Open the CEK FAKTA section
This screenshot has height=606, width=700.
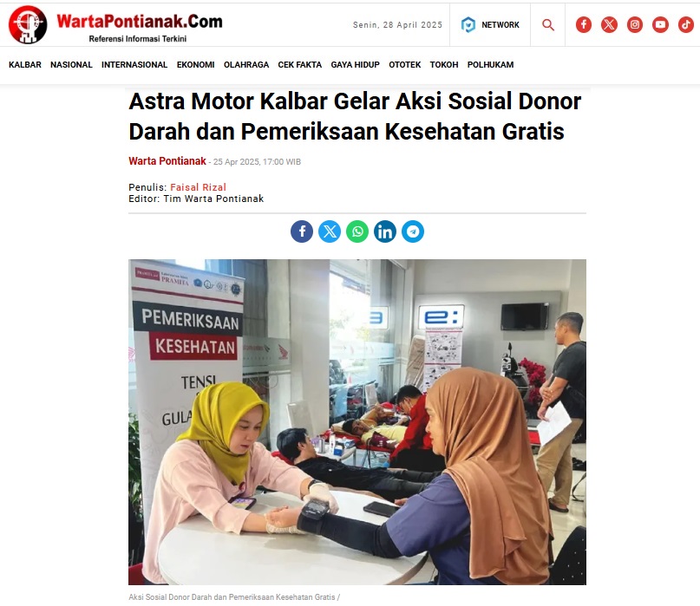pyautogui.click(x=299, y=65)
